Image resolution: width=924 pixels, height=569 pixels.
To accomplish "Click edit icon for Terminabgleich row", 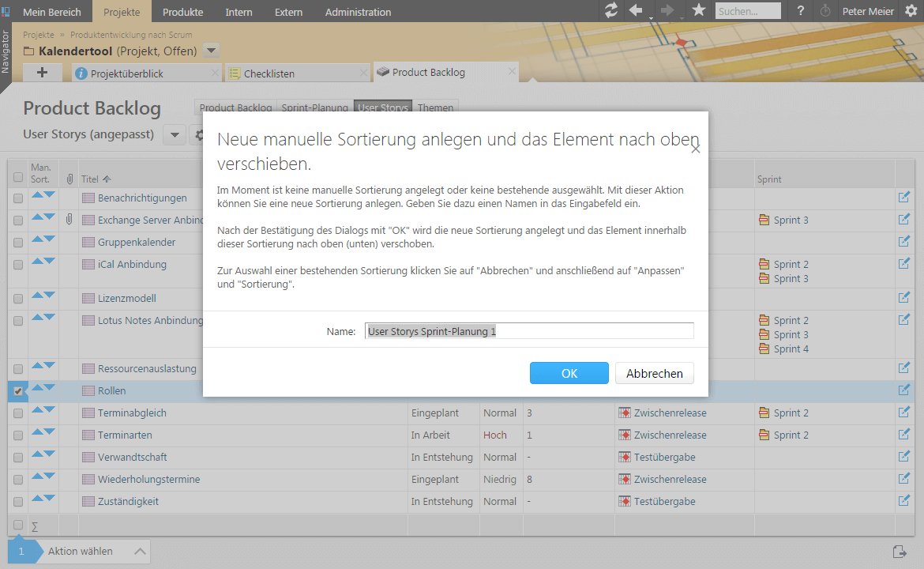I will coord(904,413).
